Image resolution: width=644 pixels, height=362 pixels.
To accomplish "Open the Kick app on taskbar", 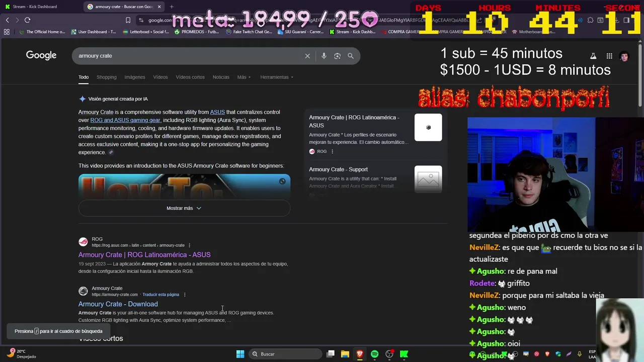I will pyautogui.click(x=404, y=354).
